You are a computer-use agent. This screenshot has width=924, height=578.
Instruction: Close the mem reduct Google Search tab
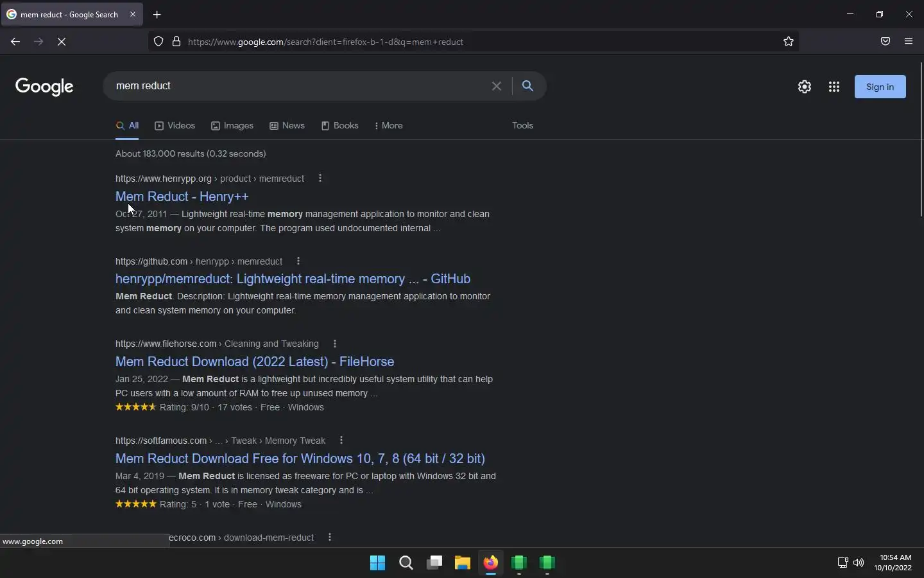pyautogui.click(x=133, y=14)
